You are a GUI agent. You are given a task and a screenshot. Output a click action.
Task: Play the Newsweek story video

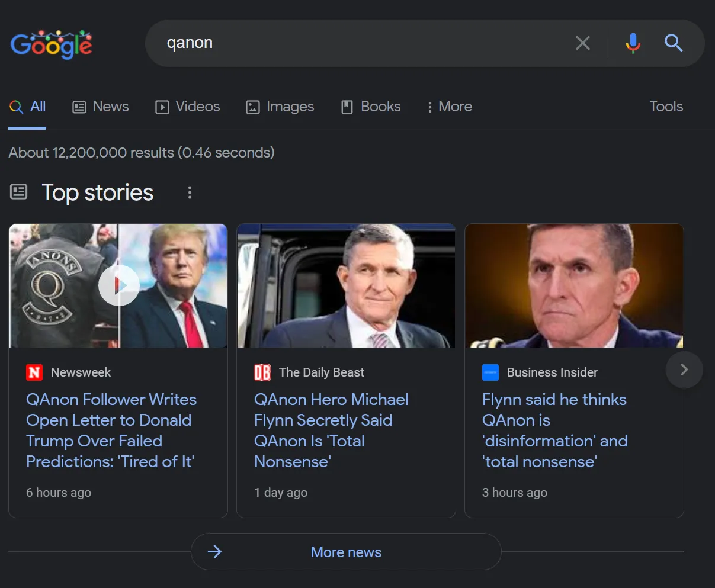point(118,286)
